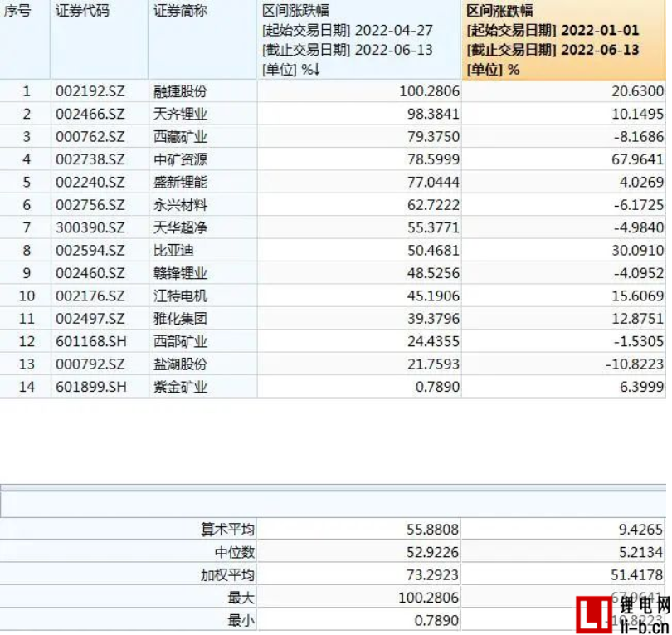Select the arithmetic mean value 55.8808
The width and height of the screenshot is (672, 635).
click(x=433, y=530)
